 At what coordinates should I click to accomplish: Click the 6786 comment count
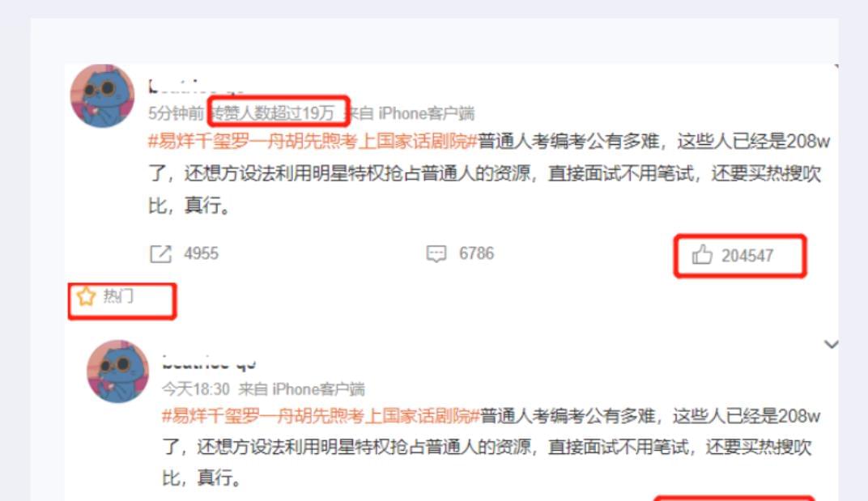click(x=476, y=253)
